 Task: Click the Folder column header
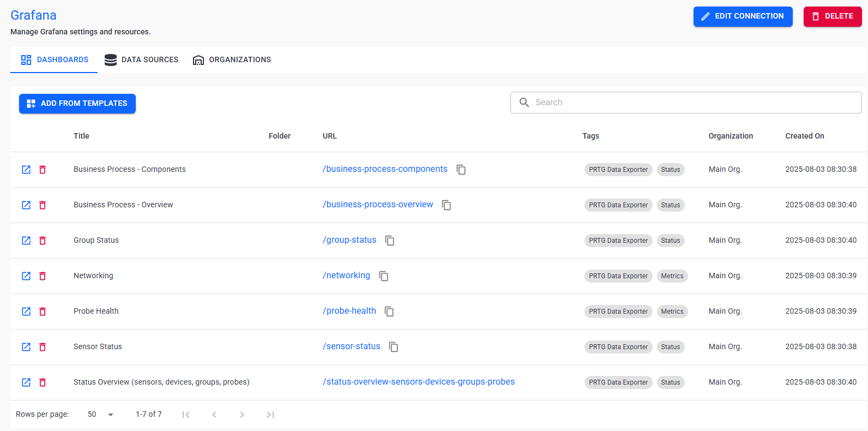pyautogui.click(x=280, y=136)
